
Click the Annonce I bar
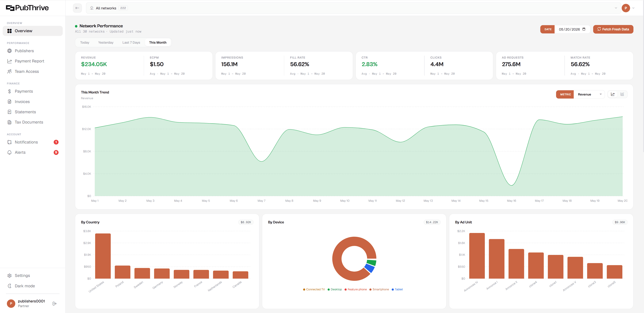coord(497,259)
